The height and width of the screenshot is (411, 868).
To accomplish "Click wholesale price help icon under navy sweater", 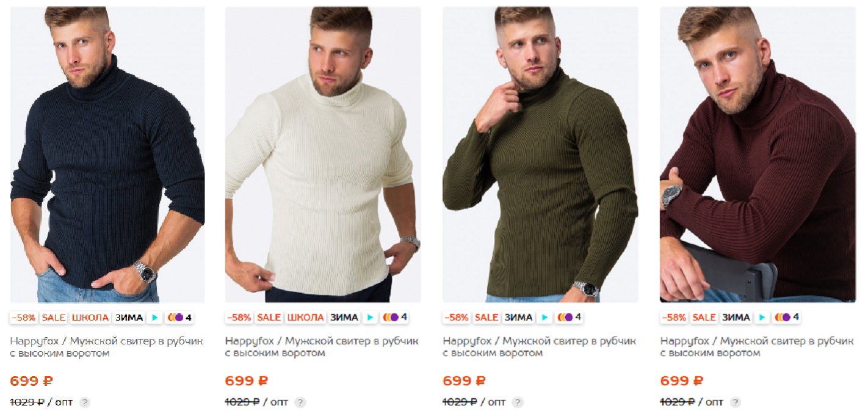I will (85, 402).
